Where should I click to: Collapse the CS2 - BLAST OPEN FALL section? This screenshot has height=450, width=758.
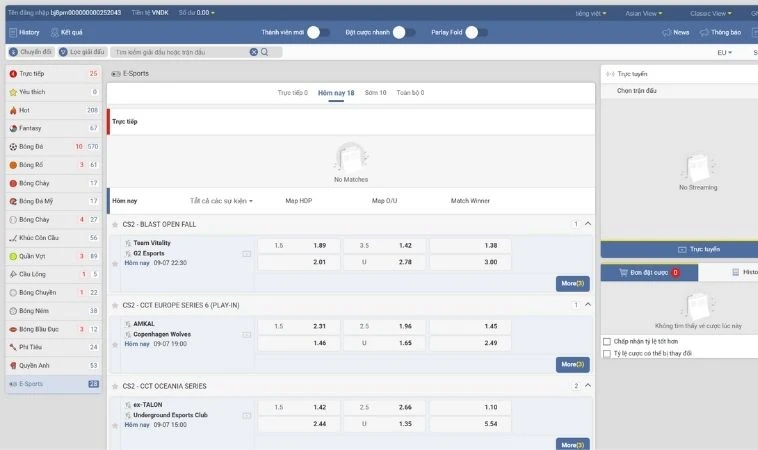point(588,224)
